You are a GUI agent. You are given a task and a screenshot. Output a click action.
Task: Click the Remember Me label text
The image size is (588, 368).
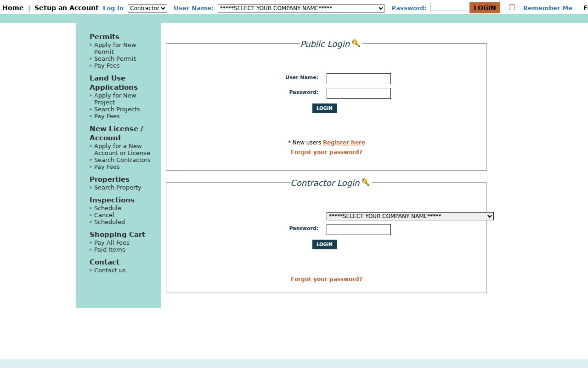click(548, 8)
